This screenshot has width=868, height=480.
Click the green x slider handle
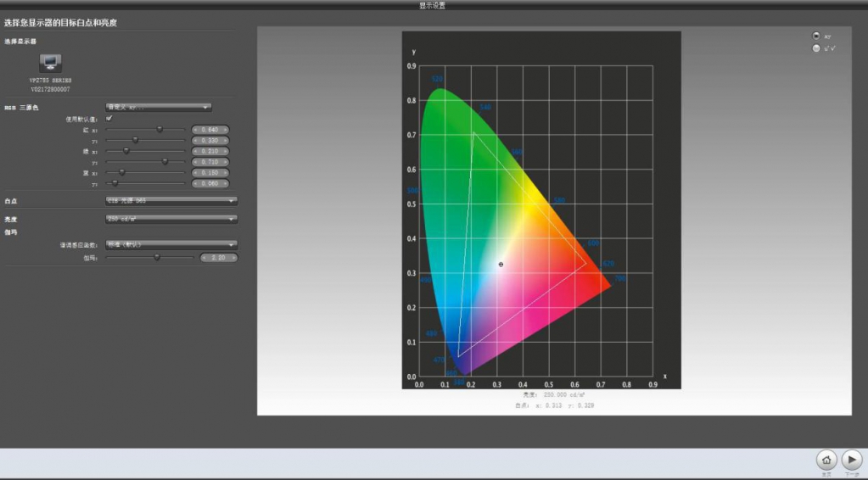(x=126, y=150)
